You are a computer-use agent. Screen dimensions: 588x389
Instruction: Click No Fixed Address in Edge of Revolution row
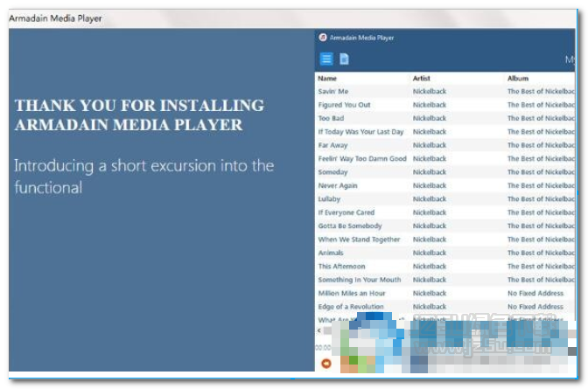click(x=535, y=307)
